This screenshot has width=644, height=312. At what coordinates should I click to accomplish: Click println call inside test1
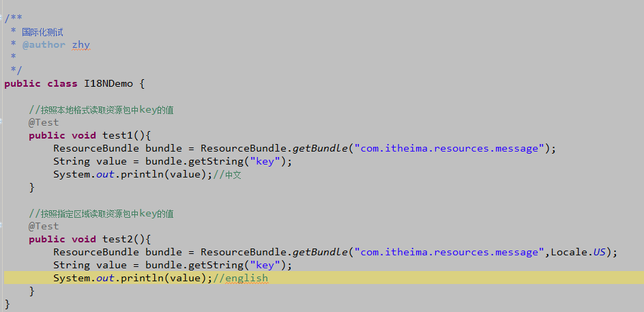[x=142, y=175]
